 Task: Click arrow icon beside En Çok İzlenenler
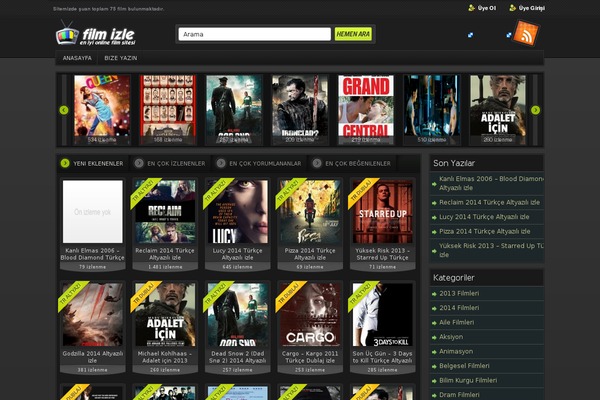pos(139,163)
